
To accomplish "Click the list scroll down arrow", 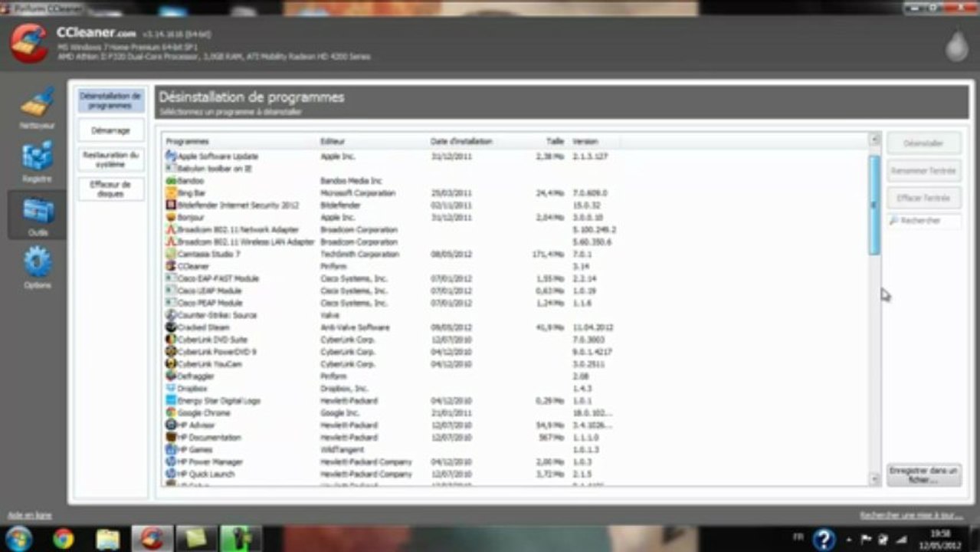I will [x=874, y=479].
